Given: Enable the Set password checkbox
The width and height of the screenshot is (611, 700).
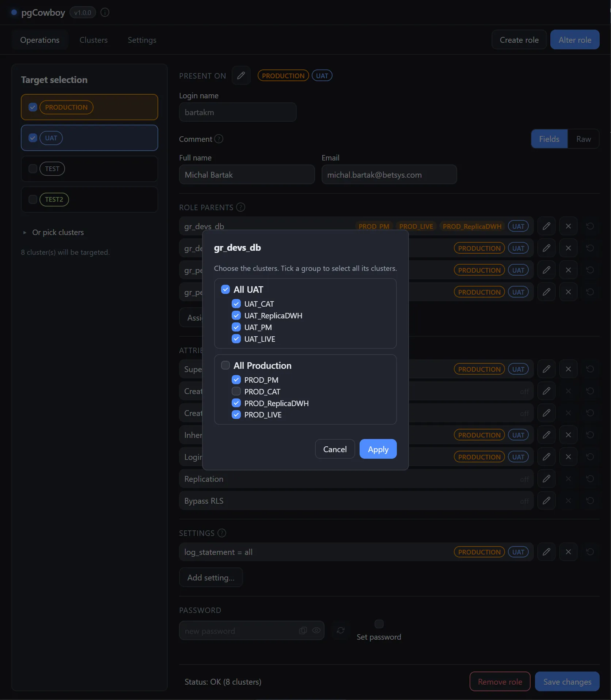Looking at the screenshot, I should pyautogui.click(x=379, y=624).
